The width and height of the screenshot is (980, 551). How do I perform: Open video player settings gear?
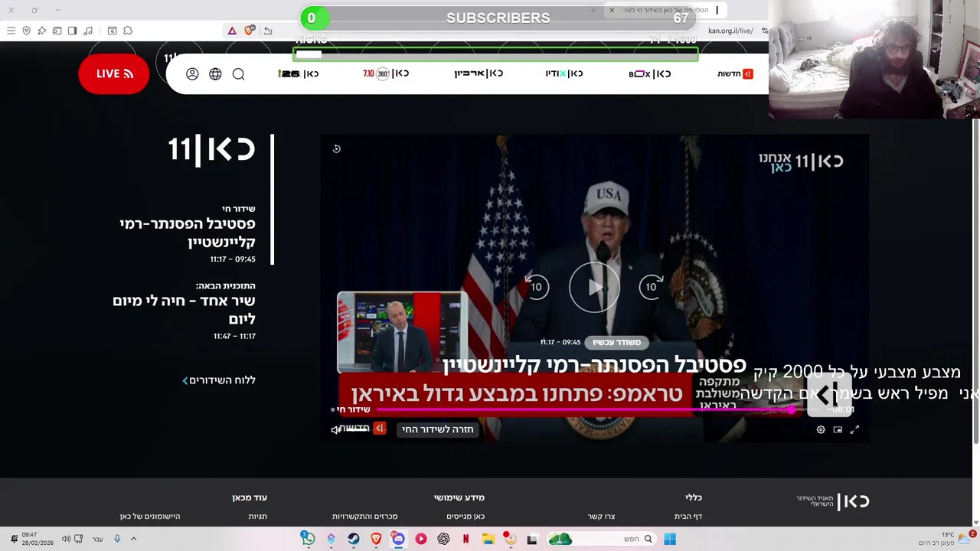click(x=821, y=430)
